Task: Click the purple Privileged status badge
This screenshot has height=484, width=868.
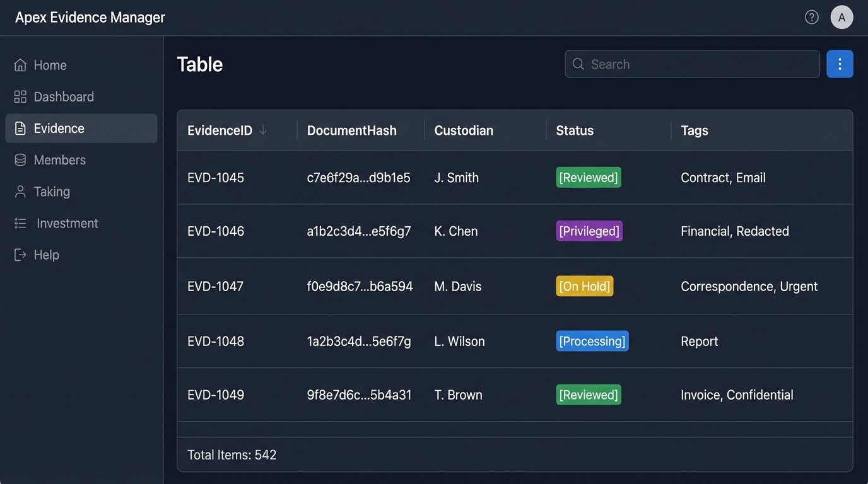Action: click(589, 231)
